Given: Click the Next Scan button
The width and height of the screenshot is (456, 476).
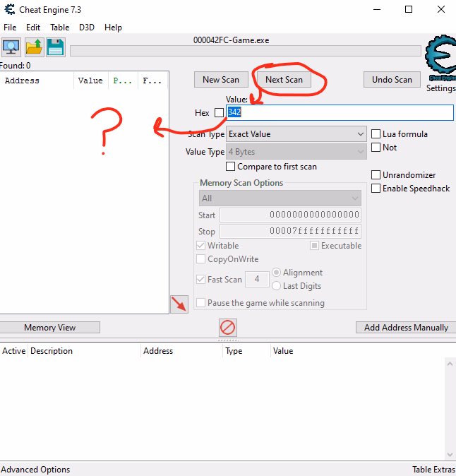Looking at the screenshot, I should [284, 80].
